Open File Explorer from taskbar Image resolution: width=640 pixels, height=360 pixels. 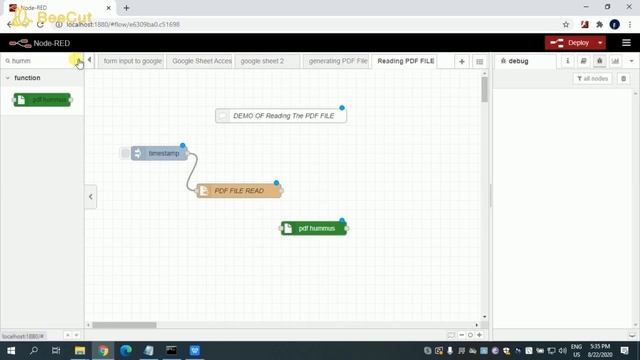click(80, 351)
